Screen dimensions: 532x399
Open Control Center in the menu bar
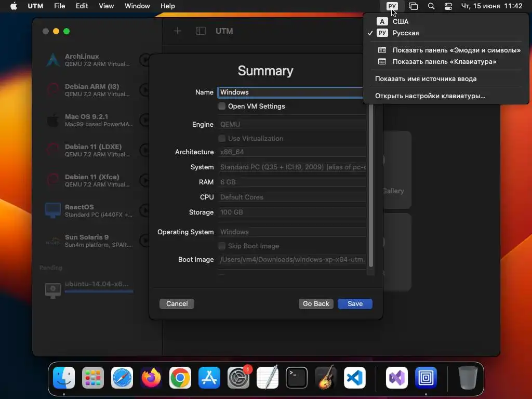448,6
